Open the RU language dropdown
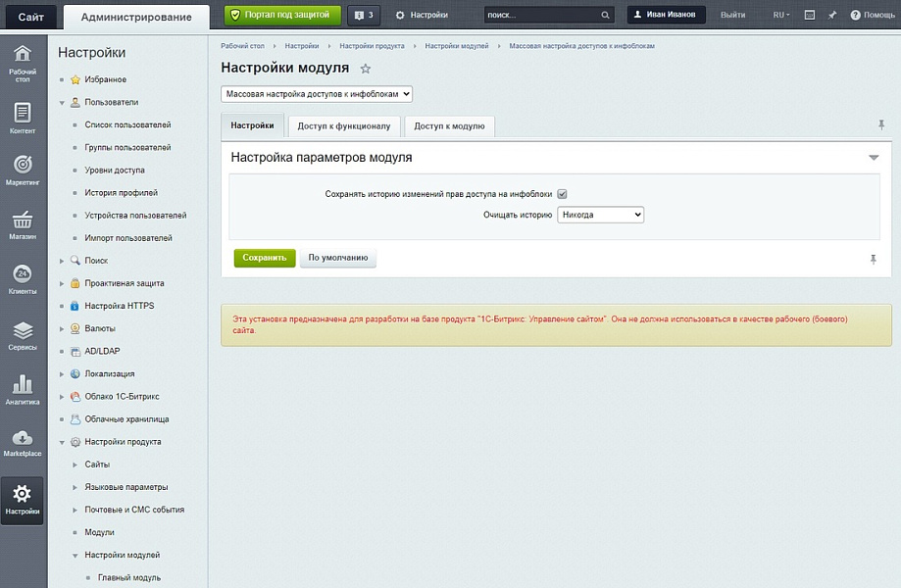Viewport: 901px width, 588px height. pos(781,16)
